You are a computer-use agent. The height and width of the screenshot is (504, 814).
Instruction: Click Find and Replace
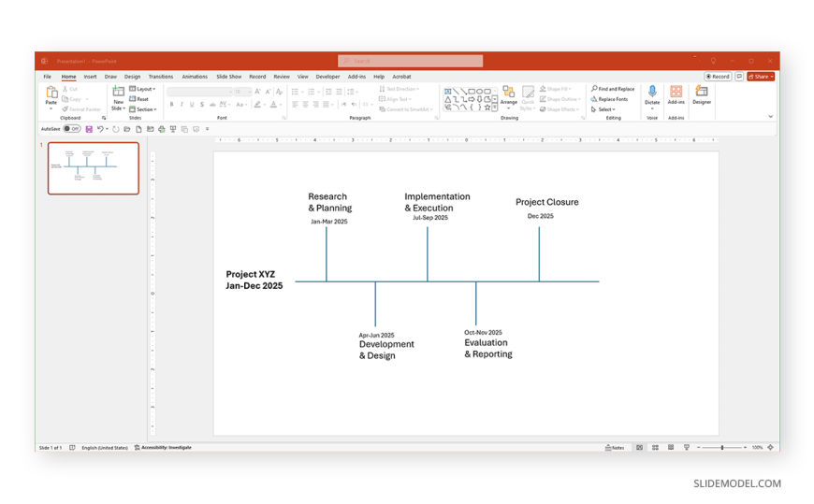613,89
